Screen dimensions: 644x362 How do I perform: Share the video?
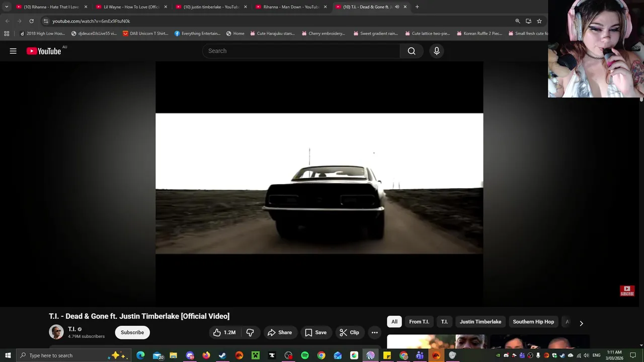(280, 332)
